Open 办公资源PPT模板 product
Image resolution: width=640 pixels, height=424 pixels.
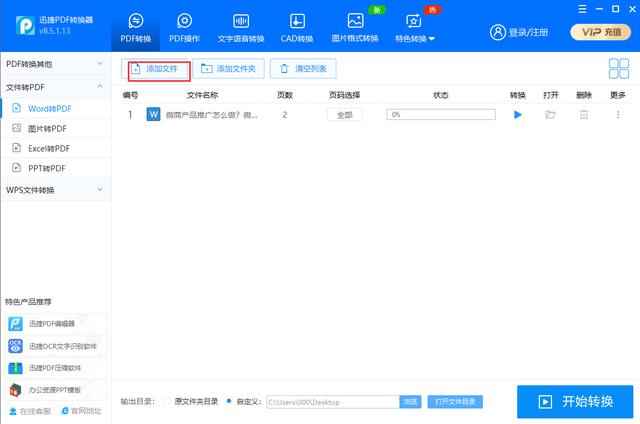coord(56,390)
